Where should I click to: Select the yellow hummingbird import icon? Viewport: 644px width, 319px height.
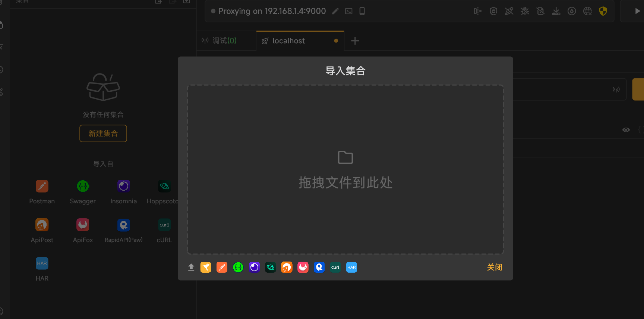(206, 267)
